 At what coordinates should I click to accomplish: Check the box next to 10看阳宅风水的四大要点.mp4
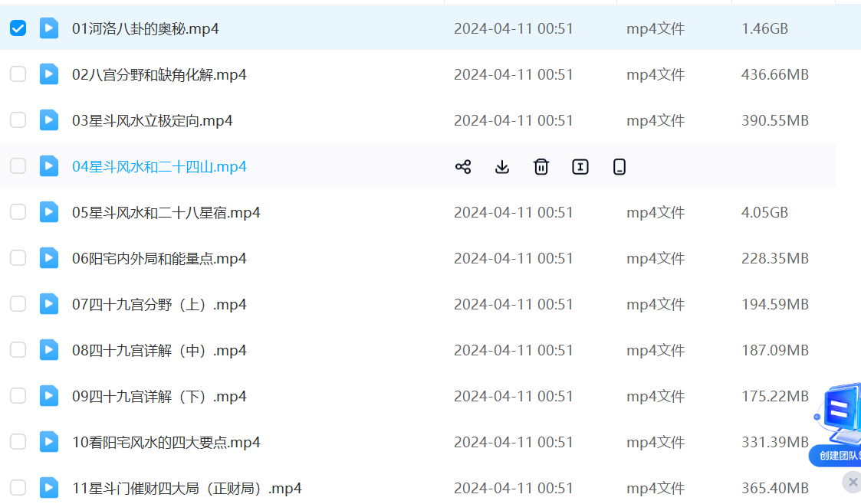coord(18,442)
